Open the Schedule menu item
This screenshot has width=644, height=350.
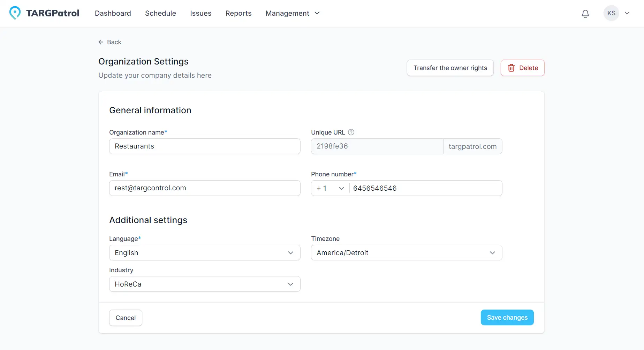(x=160, y=13)
